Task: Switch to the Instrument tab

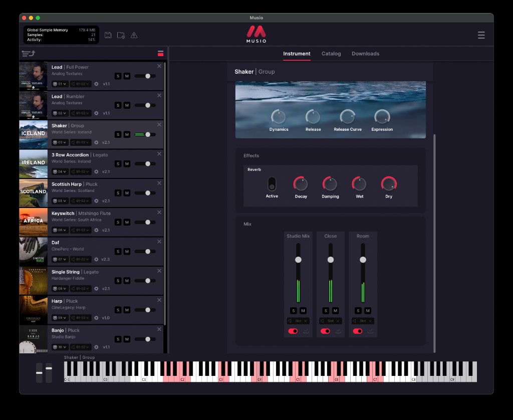Action: point(297,54)
